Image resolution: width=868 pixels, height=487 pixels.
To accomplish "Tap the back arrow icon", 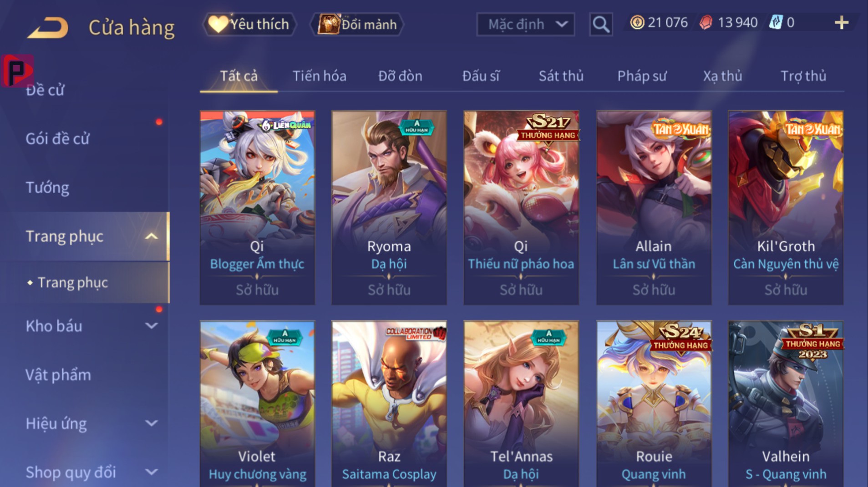I will (48, 27).
